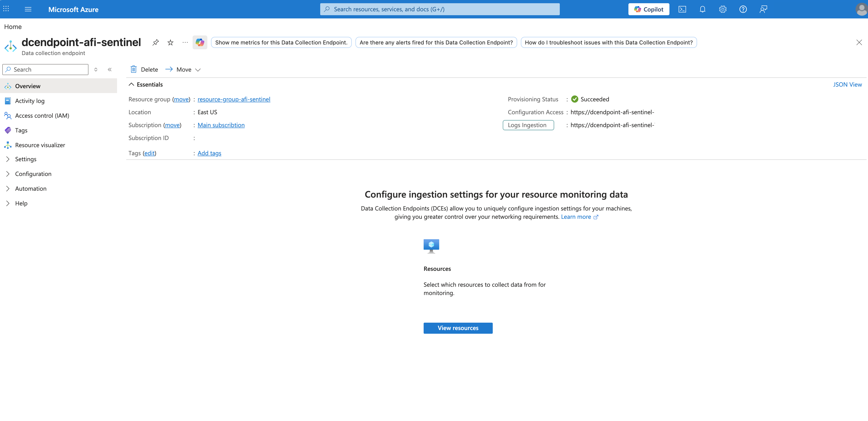Open the Azure portal apps grid
868x421 pixels.
[x=6, y=9]
